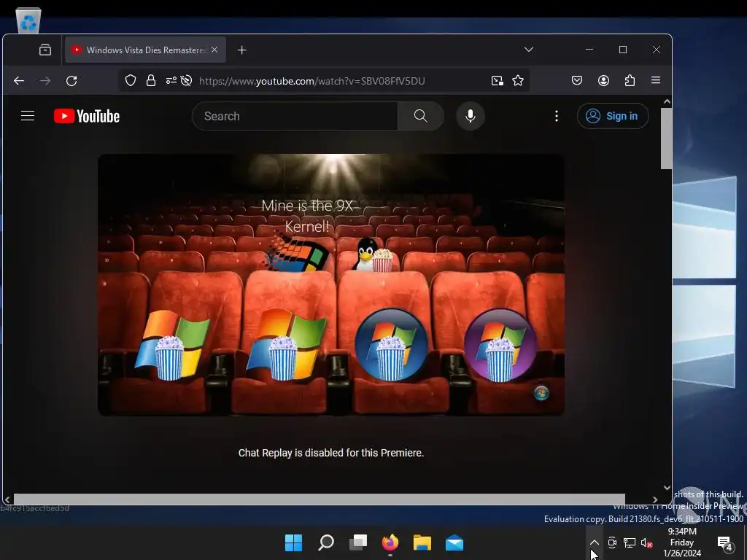Click the Vista orb channel watermark
747x560 pixels.
(x=542, y=393)
